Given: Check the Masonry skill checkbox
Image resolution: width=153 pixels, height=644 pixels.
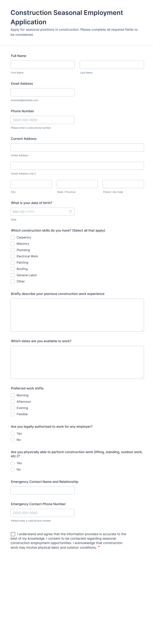Looking at the screenshot, I should click(x=13, y=244).
